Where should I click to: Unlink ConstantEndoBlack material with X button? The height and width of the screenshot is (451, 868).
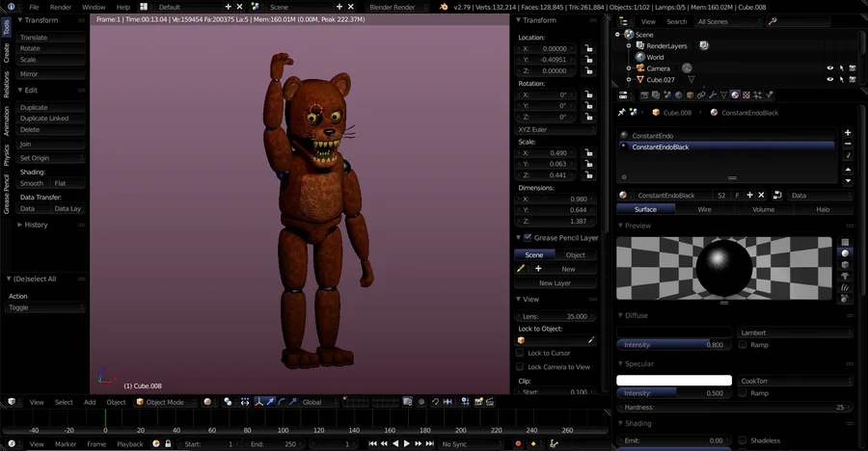[761, 195]
